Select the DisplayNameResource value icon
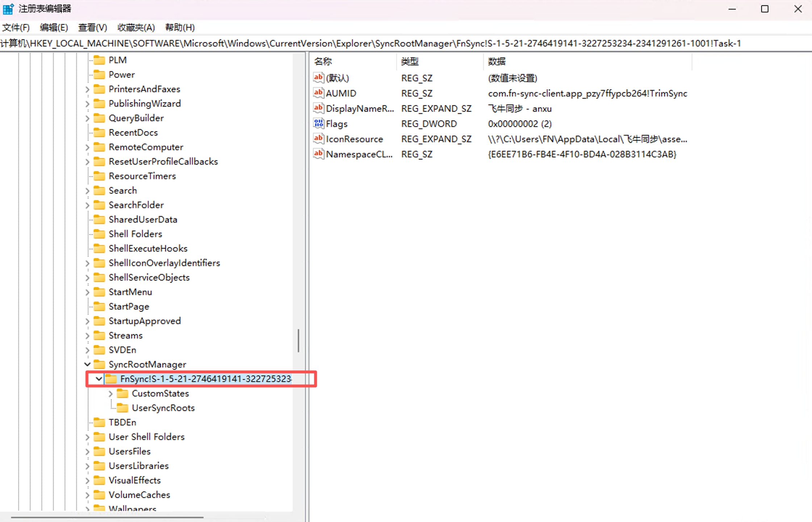 pyautogui.click(x=318, y=108)
